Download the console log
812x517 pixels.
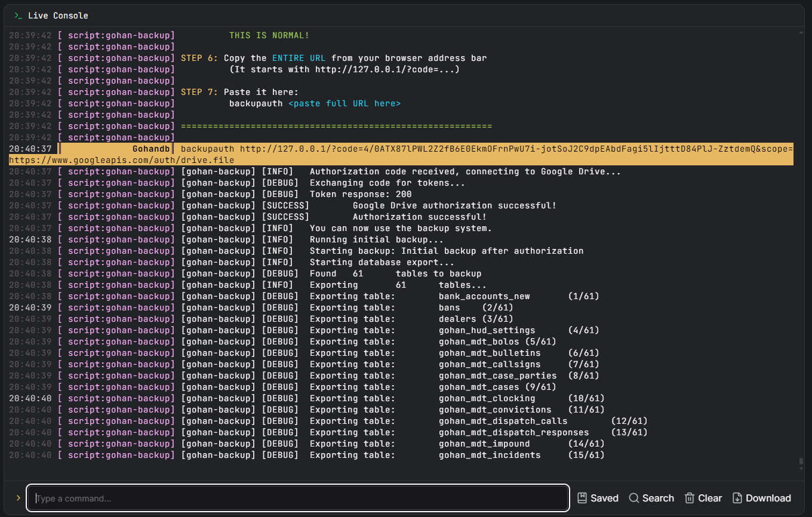[761, 498]
